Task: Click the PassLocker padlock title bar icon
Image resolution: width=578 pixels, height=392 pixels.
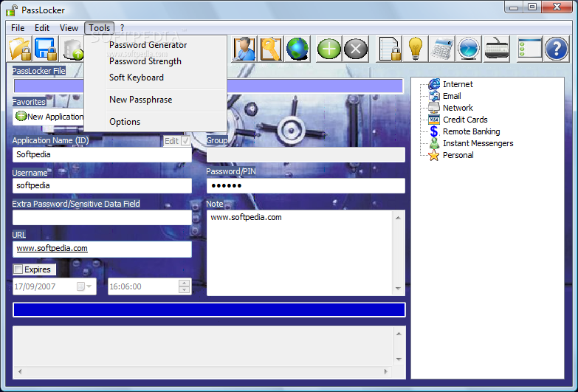Action: point(12,10)
